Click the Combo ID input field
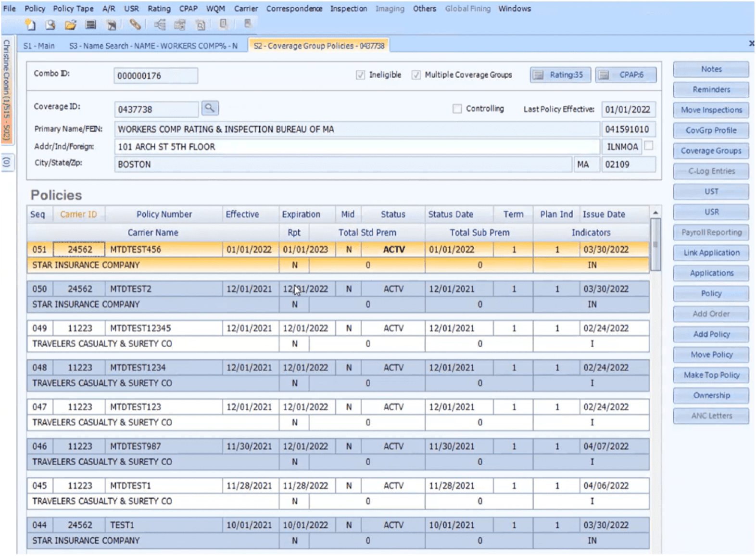Screen dimensions: 756x556 156,76
